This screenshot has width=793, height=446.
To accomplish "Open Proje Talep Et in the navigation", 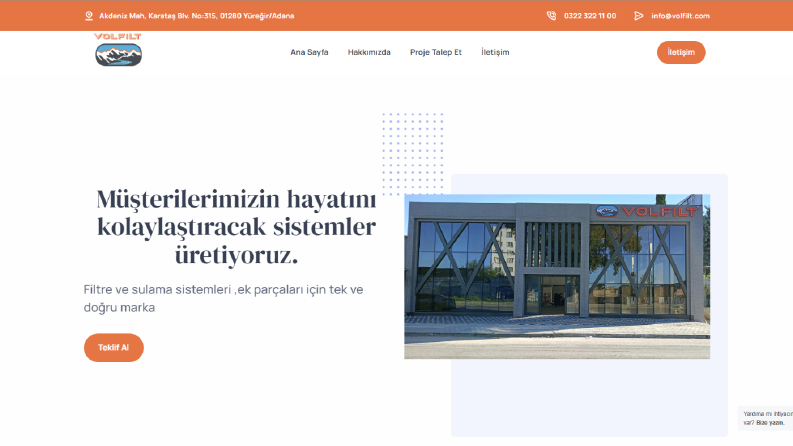I will tap(436, 52).
